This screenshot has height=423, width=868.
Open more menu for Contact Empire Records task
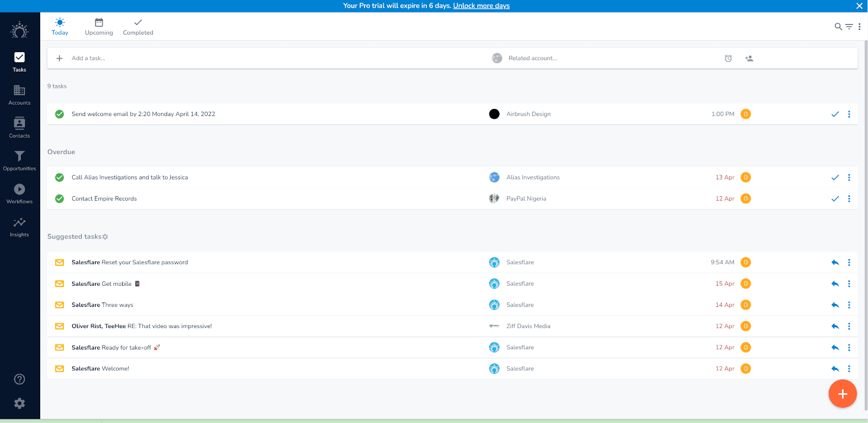coord(849,198)
